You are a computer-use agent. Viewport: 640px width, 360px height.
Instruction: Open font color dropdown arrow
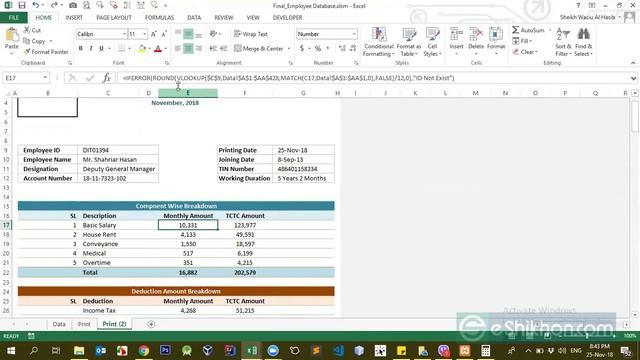(165, 49)
